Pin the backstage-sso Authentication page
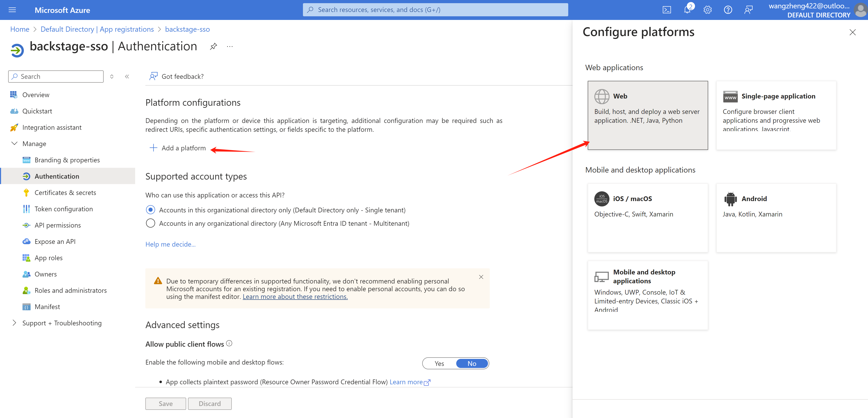This screenshot has width=868, height=418. point(213,46)
